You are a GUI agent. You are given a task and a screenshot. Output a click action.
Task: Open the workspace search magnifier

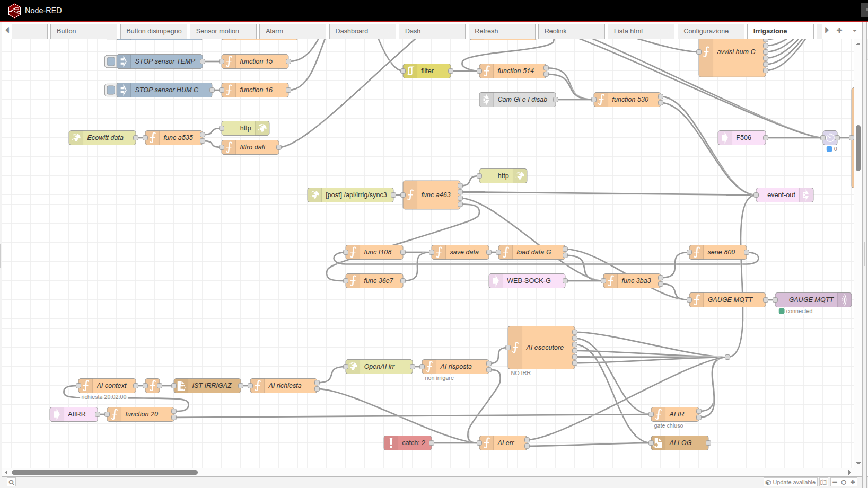11,482
